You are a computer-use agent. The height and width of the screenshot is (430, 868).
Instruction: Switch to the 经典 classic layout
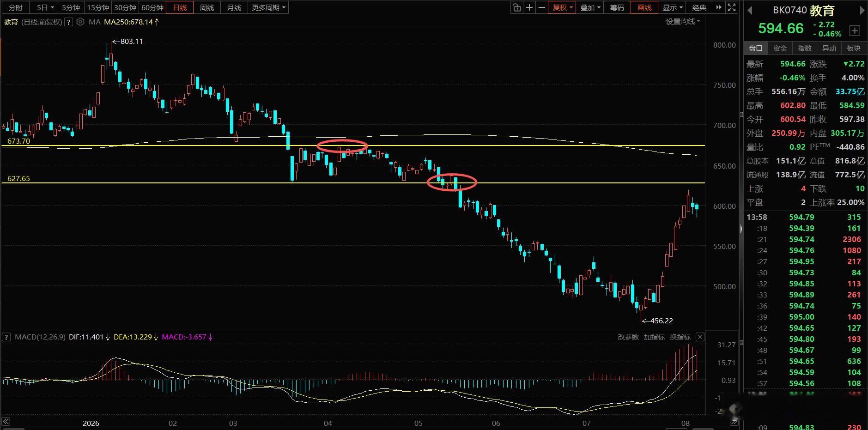pos(699,7)
